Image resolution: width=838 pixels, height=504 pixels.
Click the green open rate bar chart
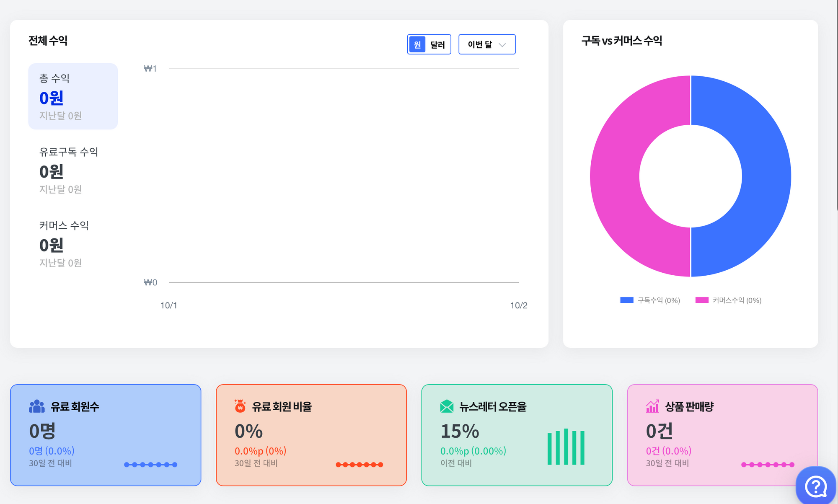pos(566,447)
